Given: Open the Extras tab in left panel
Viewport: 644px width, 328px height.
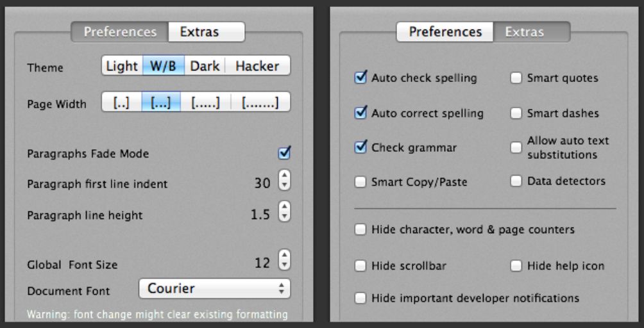Looking at the screenshot, I should click(205, 31).
